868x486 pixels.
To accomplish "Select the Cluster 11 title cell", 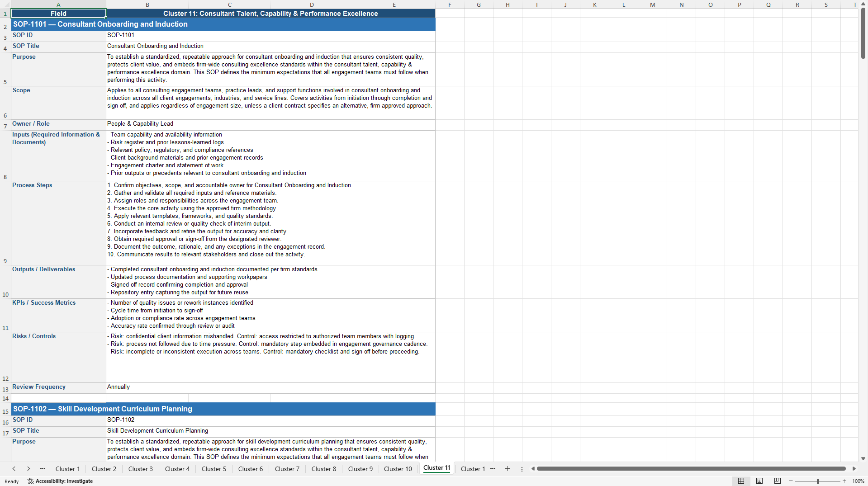I will coord(270,14).
